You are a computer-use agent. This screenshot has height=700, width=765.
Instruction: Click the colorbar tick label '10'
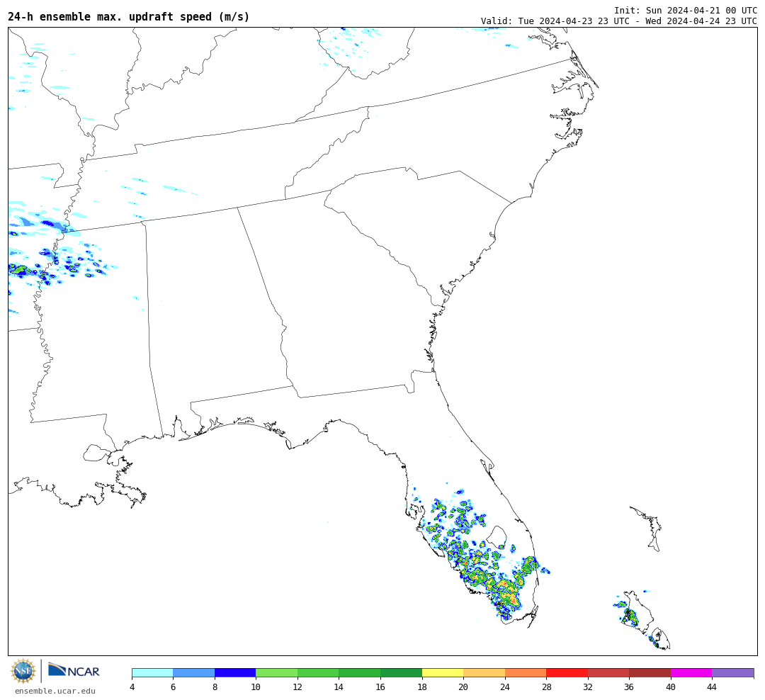click(256, 687)
